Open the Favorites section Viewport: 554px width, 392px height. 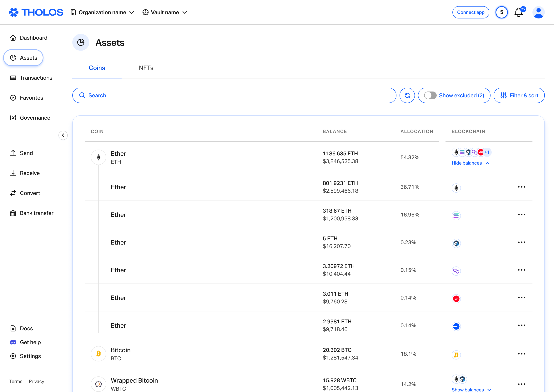click(x=31, y=97)
